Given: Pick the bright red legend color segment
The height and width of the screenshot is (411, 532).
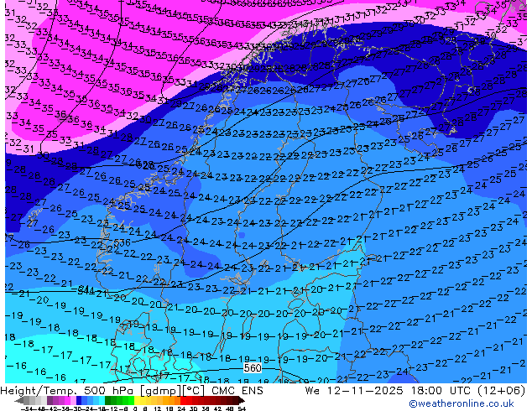Looking at the screenshot, I should pyautogui.click(x=183, y=400).
